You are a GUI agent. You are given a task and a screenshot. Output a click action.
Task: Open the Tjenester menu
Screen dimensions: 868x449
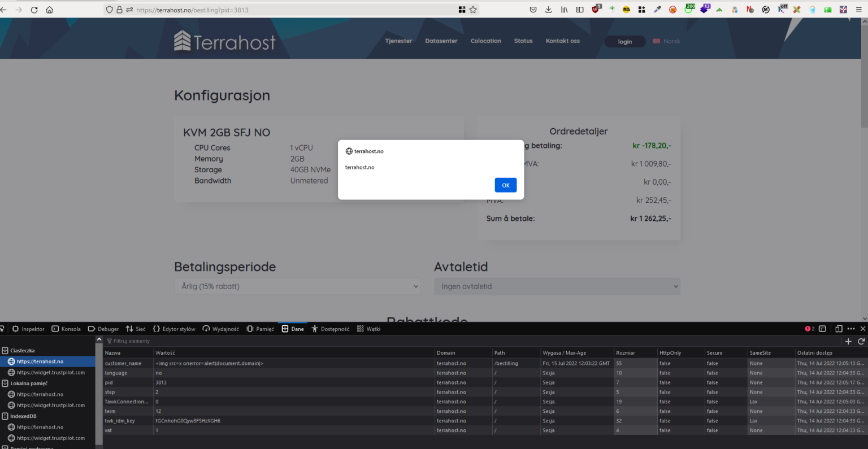398,40
